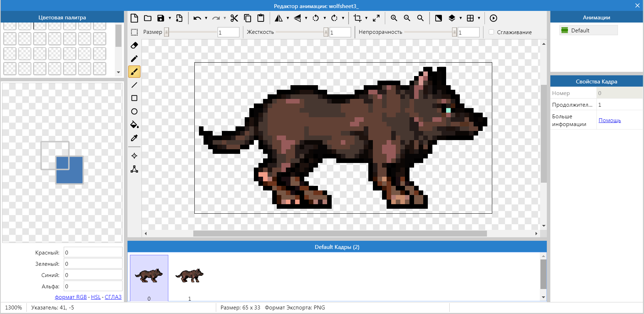
Task: Rotate clockwise icon
Action: [x=334, y=18]
